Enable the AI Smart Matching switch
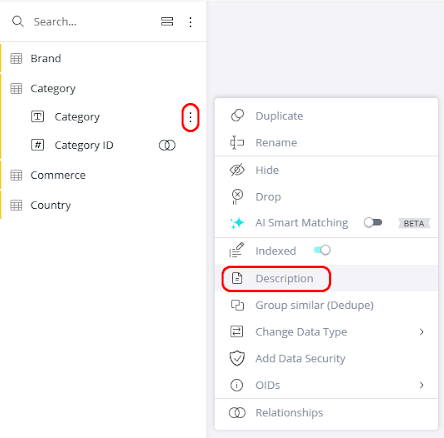Viewport: 444px width, 438px height. coord(373,222)
